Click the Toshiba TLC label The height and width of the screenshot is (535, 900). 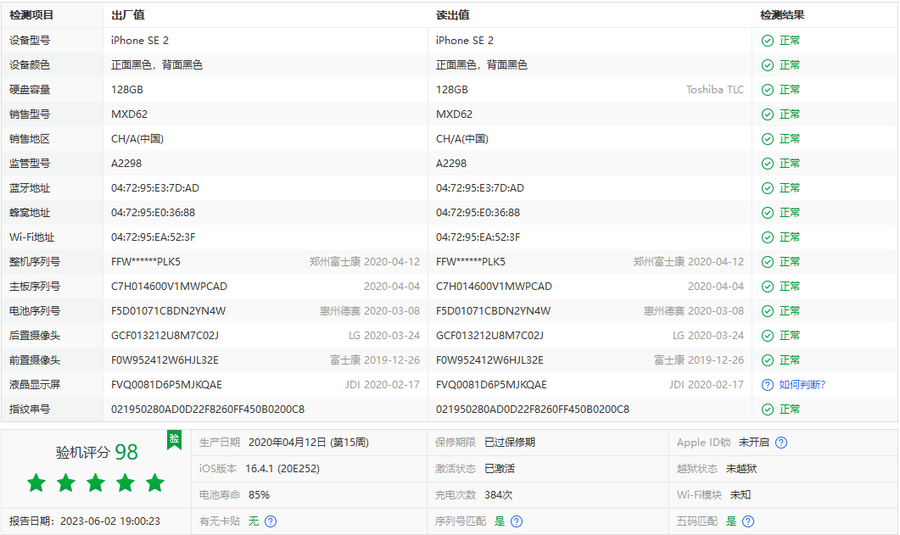(x=715, y=90)
